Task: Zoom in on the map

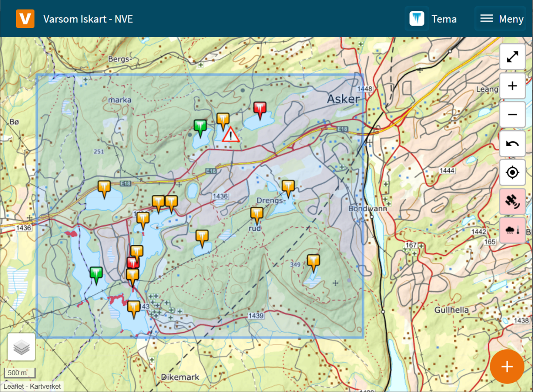Action: coord(512,86)
